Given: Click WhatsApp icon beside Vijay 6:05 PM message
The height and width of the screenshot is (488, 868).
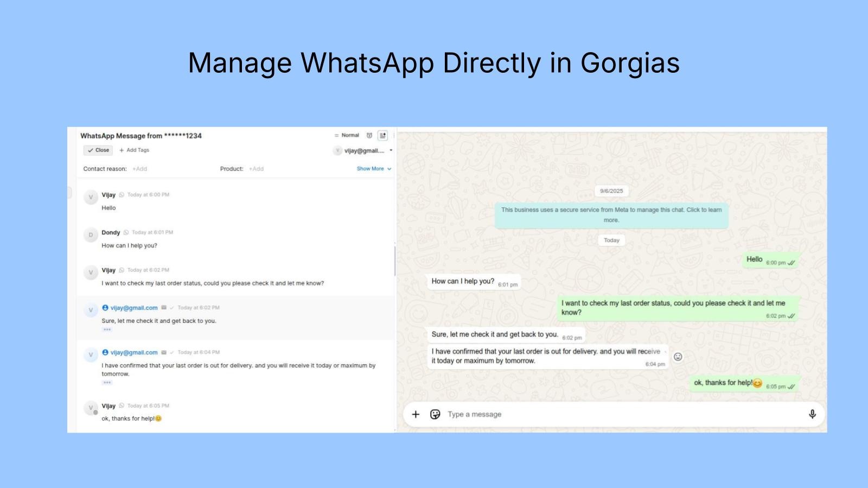Looking at the screenshot, I should pos(122,406).
